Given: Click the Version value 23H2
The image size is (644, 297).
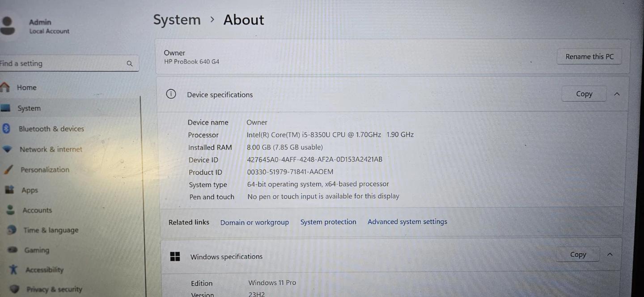Looking at the screenshot, I should pyautogui.click(x=257, y=294).
